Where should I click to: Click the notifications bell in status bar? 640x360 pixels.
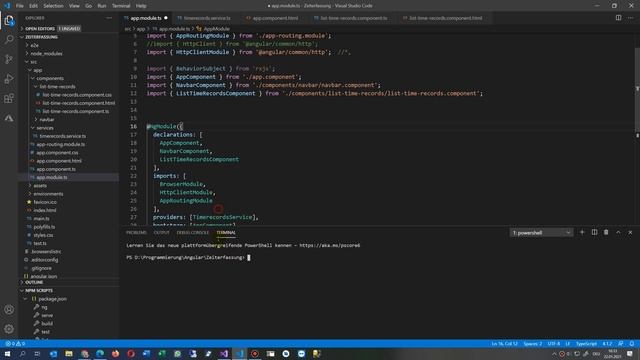click(632, 344)
